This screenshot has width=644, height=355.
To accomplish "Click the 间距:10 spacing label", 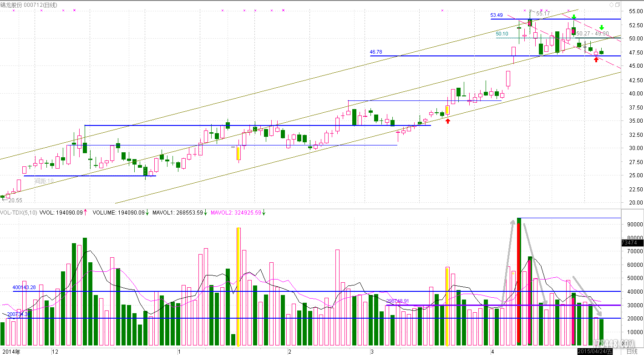I will pyautogui.click(x=45, y=181).
